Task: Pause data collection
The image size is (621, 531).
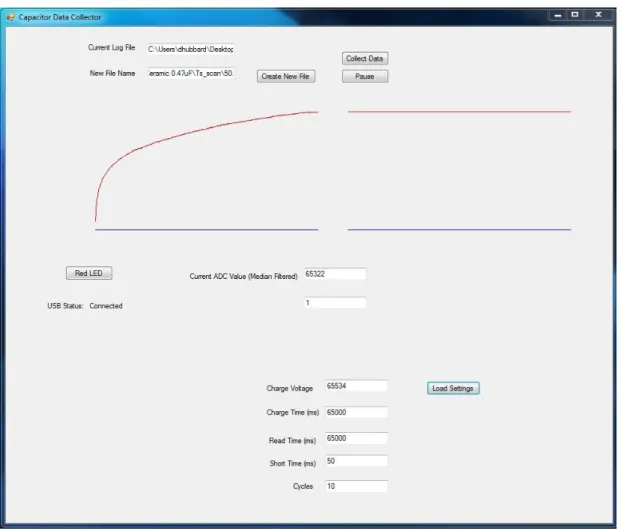Action: click(365, 76)
